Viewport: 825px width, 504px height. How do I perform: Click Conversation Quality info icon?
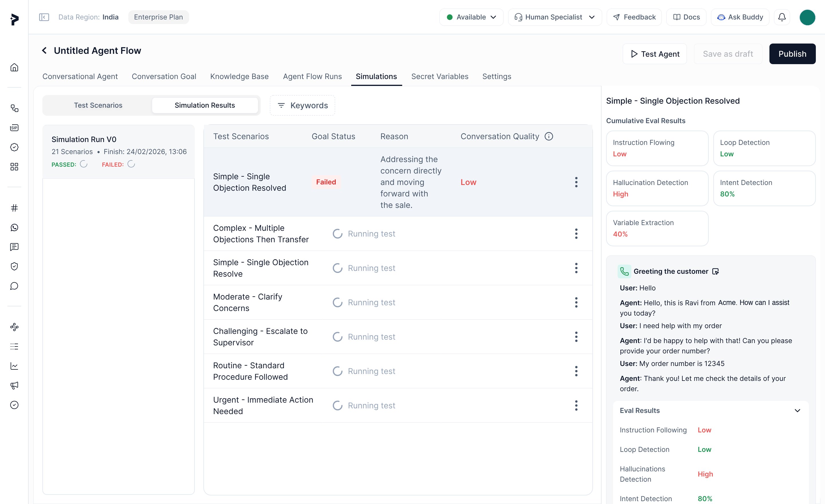coord(549,136)
